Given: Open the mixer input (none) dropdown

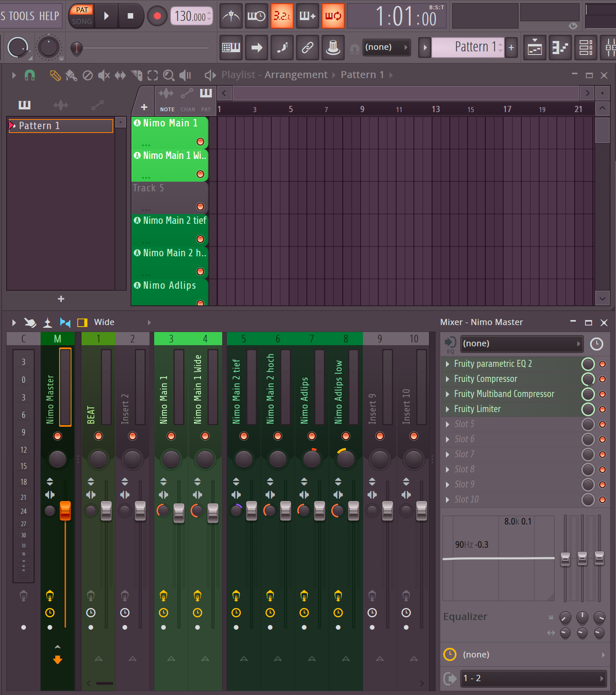Looking at the screenshot, I should pyautogui.click(x=522, y=344).
